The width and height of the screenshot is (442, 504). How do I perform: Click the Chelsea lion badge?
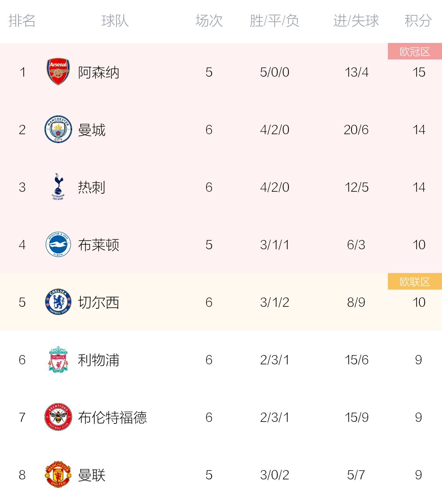coord(58,302)
